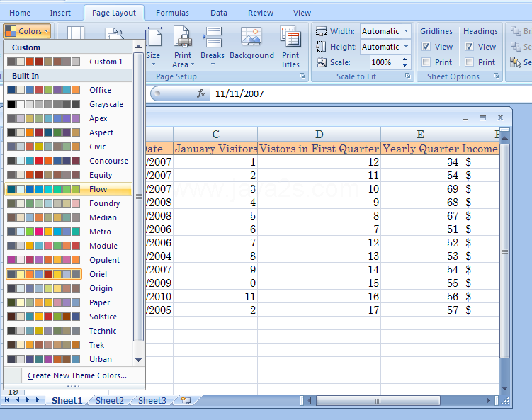The image size is (532, 420).
Task: Choose the Solstice color theme
Action: point(69,317)
